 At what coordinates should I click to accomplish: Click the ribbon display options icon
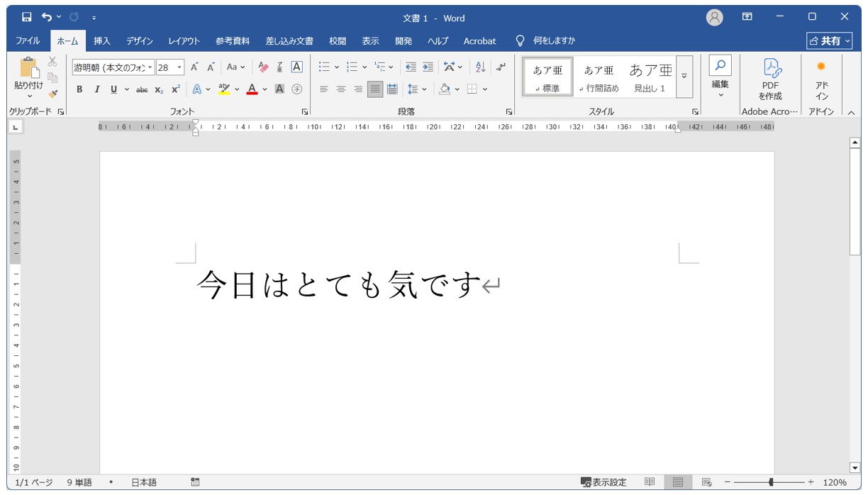pyautogui.click(x=747, y=16)
